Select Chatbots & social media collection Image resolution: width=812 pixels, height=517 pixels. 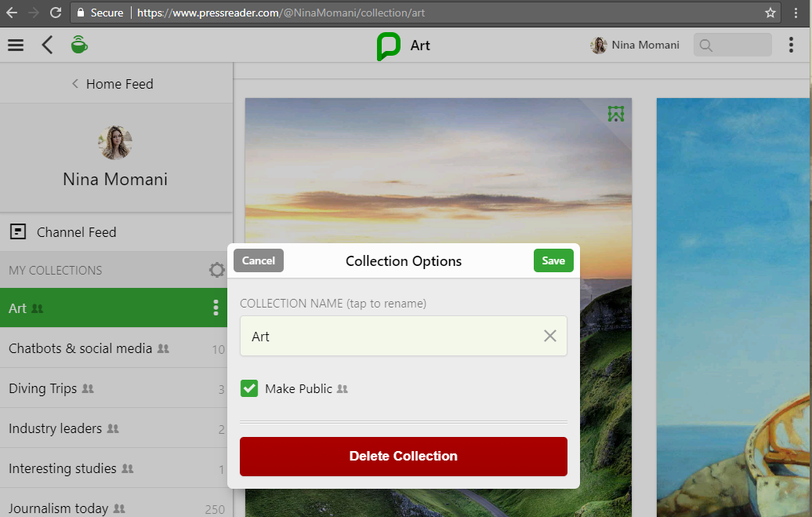(x=114, y=348)
